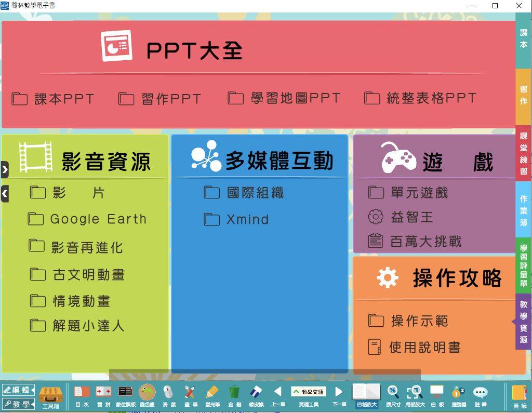The height and width of the screenshot is (413, 532).
Task: Maximize the 翰林教學電子書 window
Action: click(x=495, y=5)
